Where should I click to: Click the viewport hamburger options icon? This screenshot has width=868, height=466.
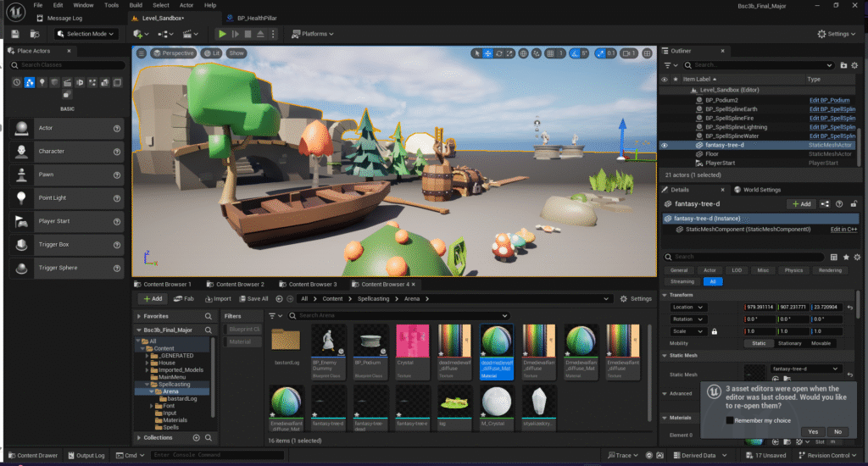(142, 53)
